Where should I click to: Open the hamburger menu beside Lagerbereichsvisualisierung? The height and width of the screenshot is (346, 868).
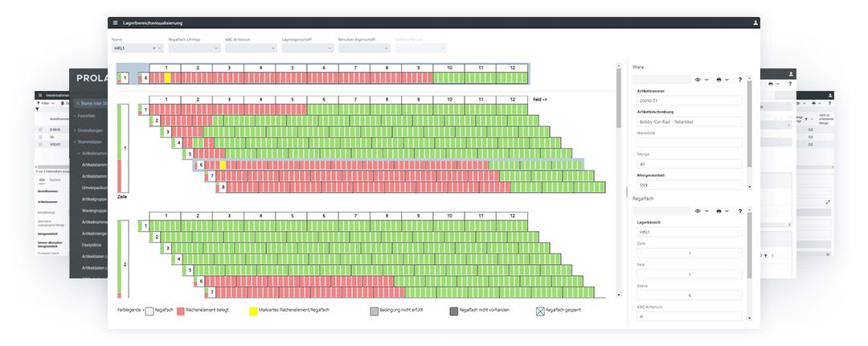click(x=115, y=23)
